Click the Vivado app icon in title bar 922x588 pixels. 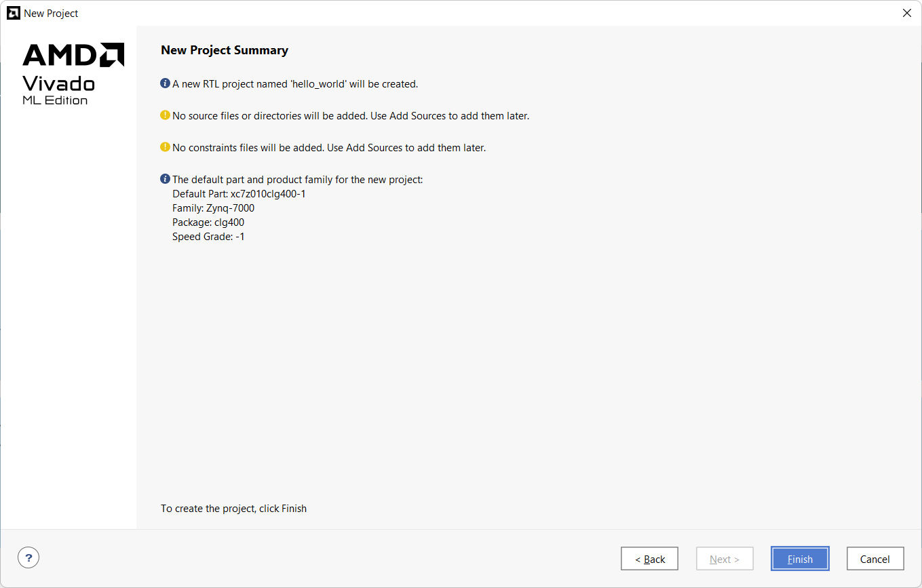point(13,13)
